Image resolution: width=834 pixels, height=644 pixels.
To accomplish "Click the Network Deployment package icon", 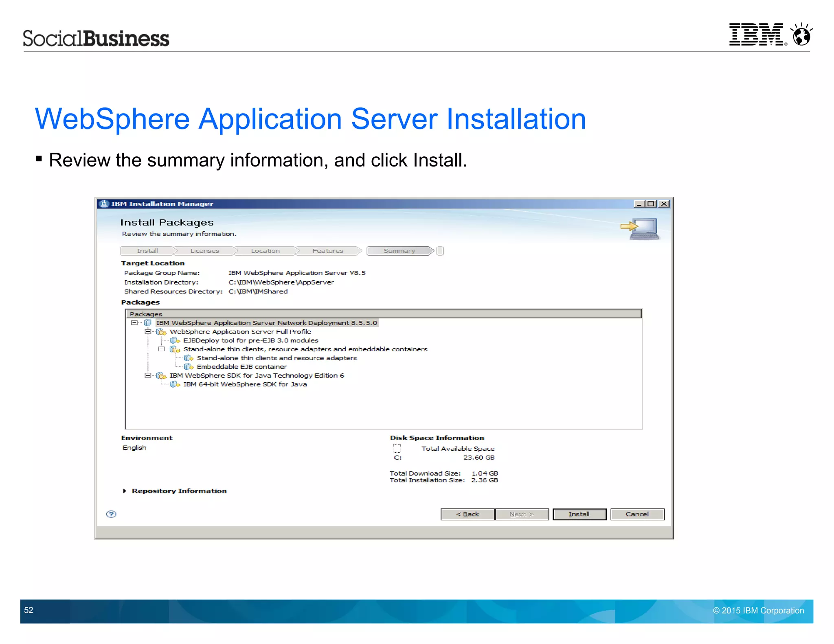I will (148, 323).
